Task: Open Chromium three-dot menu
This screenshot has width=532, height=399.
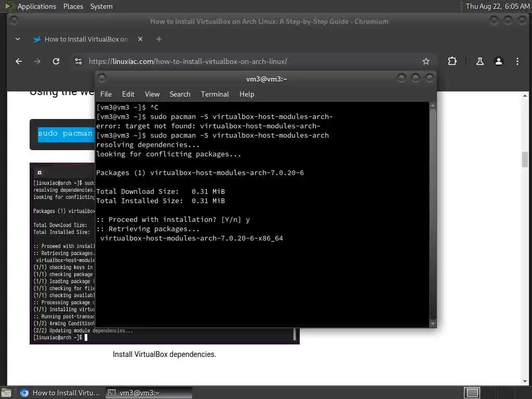Action: [x=517, y=61]
